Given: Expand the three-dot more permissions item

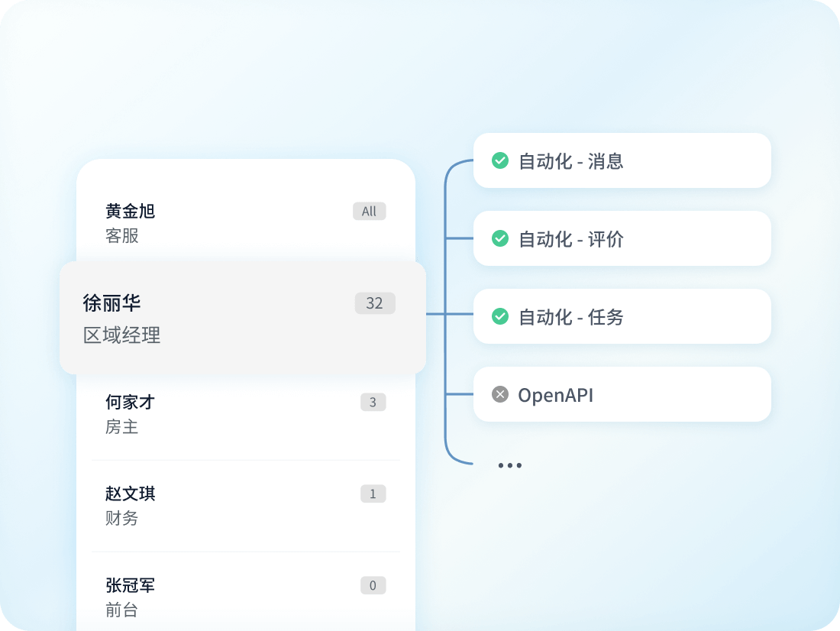Looking at the screenshot, I should pos(509,465).
